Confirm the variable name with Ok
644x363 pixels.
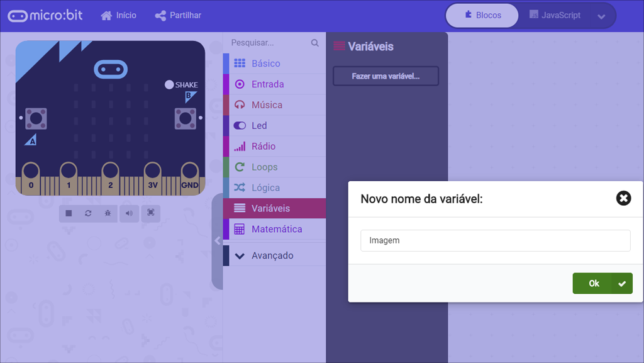point(602,283)
